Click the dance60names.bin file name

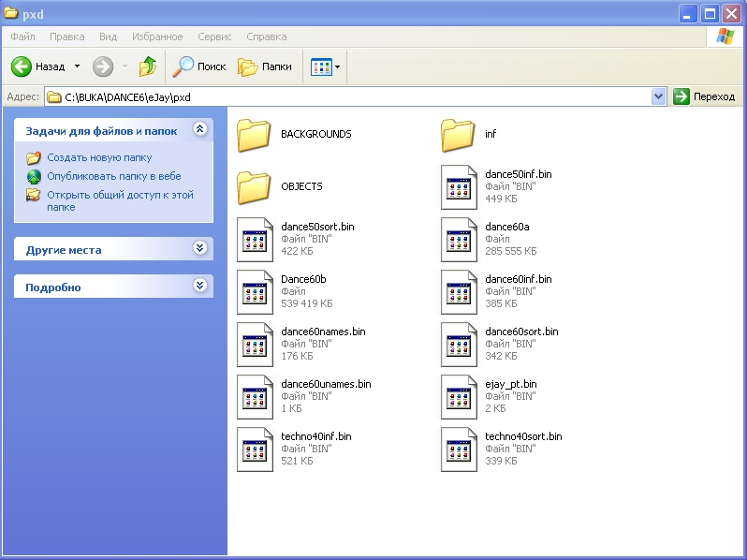(x=323, y=332)
